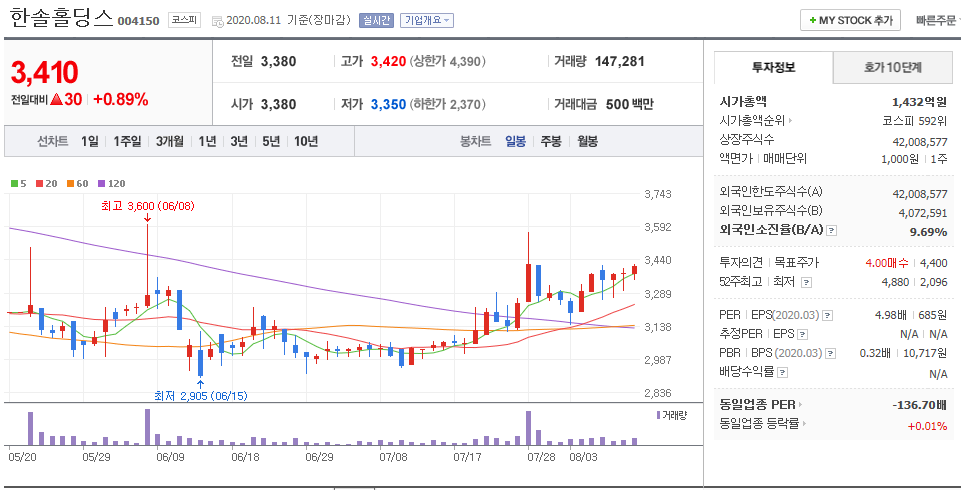Open help icon next to 외국인소진율(B/A)

point(832,231)
